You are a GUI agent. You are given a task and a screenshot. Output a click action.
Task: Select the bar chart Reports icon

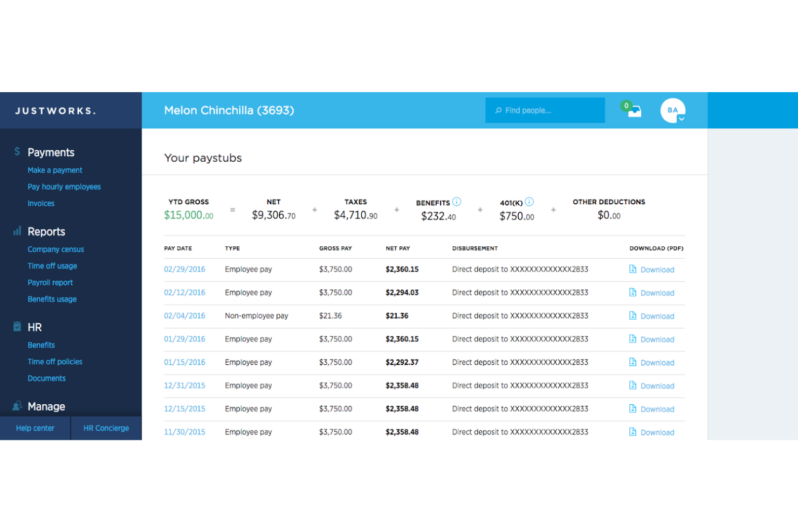click(x=16, y=231)
